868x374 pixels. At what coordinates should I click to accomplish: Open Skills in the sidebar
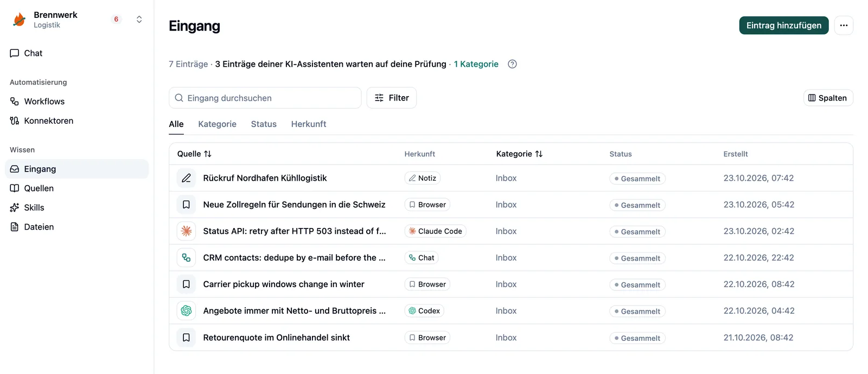(76, 207)
